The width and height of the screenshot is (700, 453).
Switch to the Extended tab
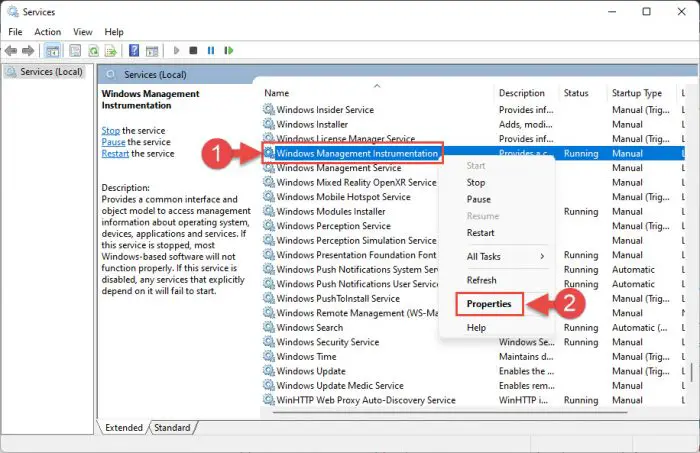click(x=124, y=428)
